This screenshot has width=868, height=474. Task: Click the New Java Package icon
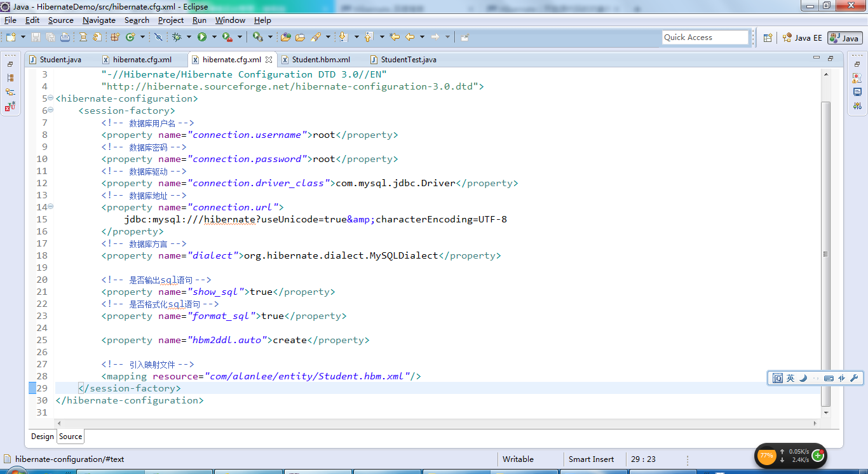point(114,37)
